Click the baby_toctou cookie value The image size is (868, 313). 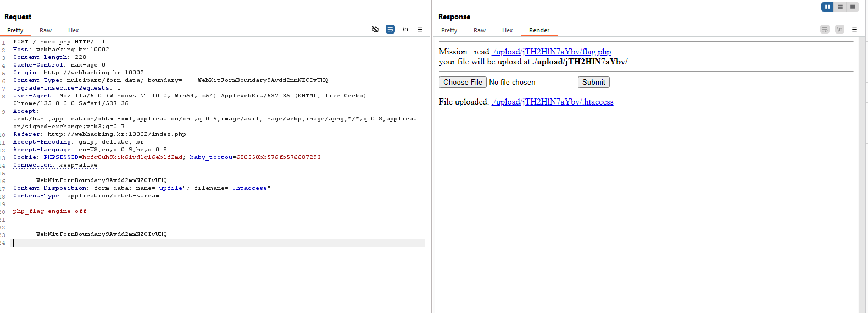(x=279, y=157)
